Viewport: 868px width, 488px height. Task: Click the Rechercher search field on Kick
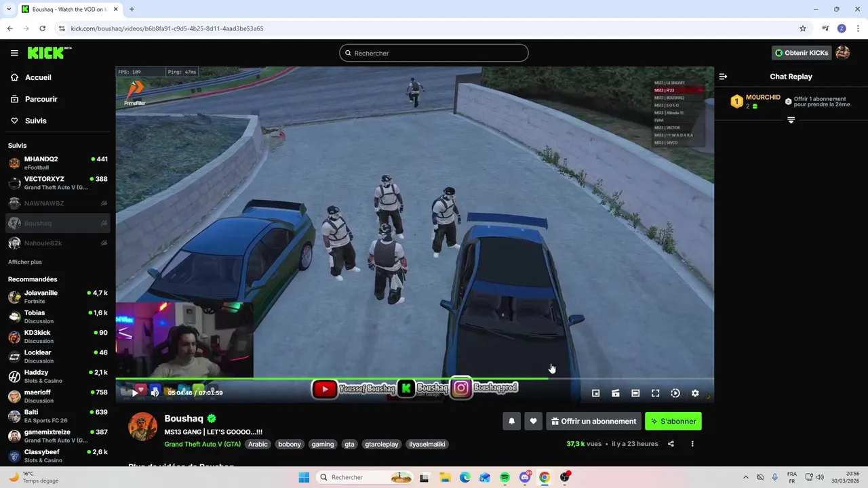click(434, 53)
